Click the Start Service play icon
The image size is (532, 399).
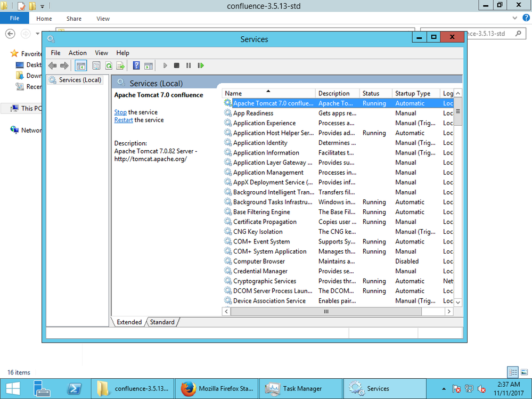tap(165, 66)
